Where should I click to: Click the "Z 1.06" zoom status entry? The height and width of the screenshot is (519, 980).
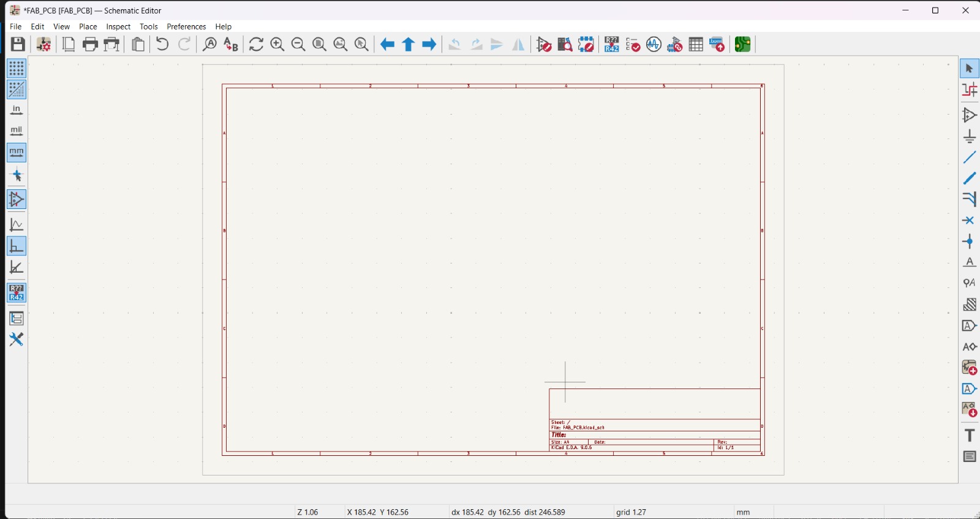pos(308,512)
